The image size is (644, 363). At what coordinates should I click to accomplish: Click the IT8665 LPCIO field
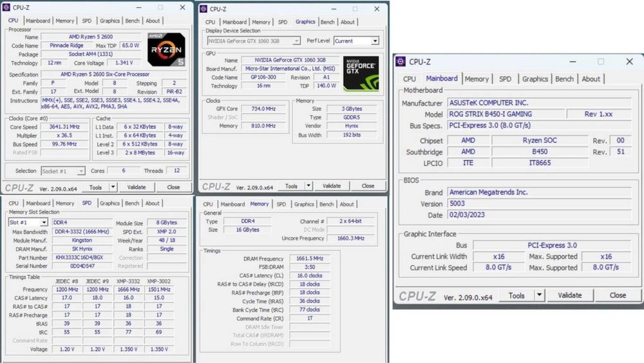(x=540, y=162)
